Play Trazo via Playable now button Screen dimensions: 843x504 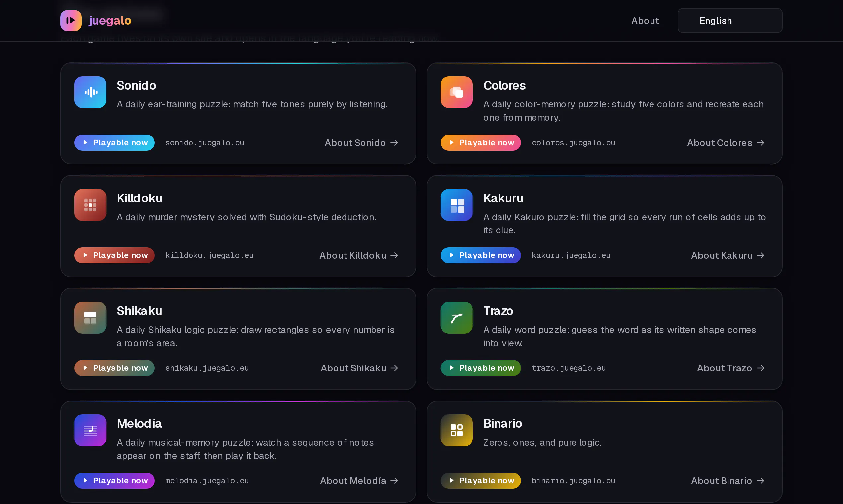(x=481, y=368)
